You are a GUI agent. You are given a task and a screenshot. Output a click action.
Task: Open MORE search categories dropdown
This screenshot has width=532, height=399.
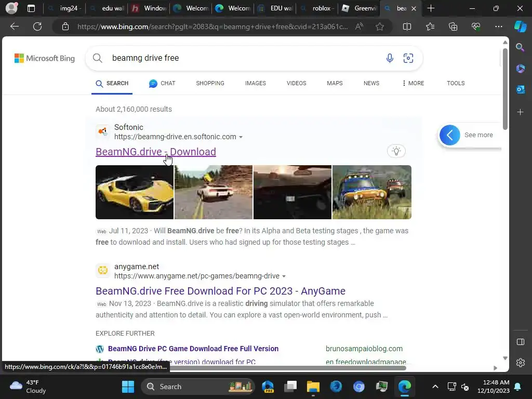coord(413,83)
